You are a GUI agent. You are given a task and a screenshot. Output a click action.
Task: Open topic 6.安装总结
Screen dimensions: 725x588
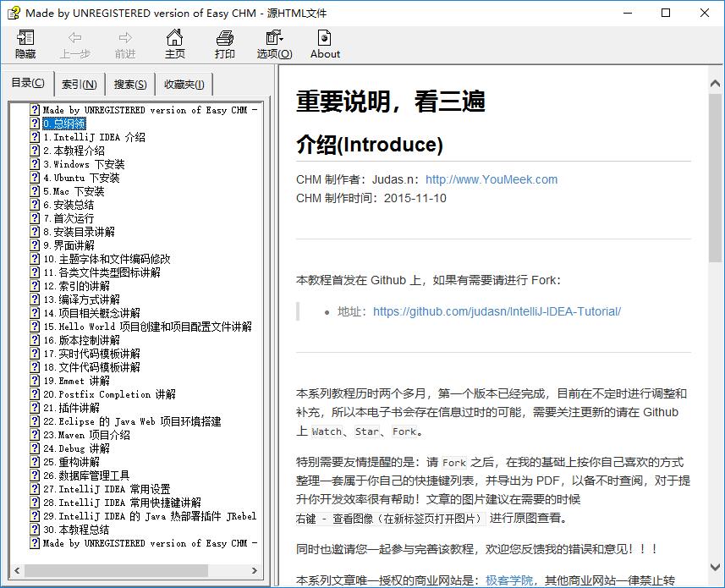tap(69, 205)
